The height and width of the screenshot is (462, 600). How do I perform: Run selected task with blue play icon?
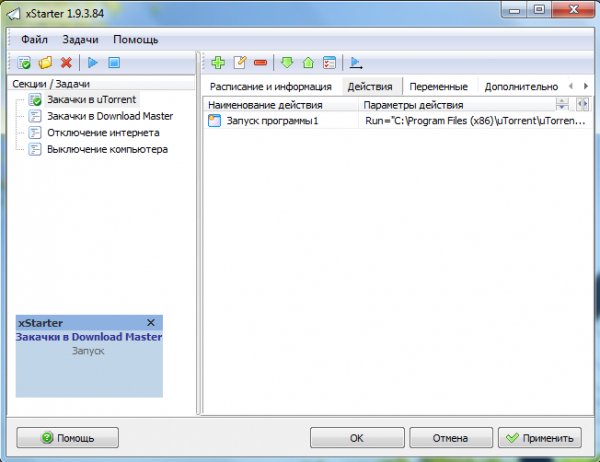click(x=93, y=62)
